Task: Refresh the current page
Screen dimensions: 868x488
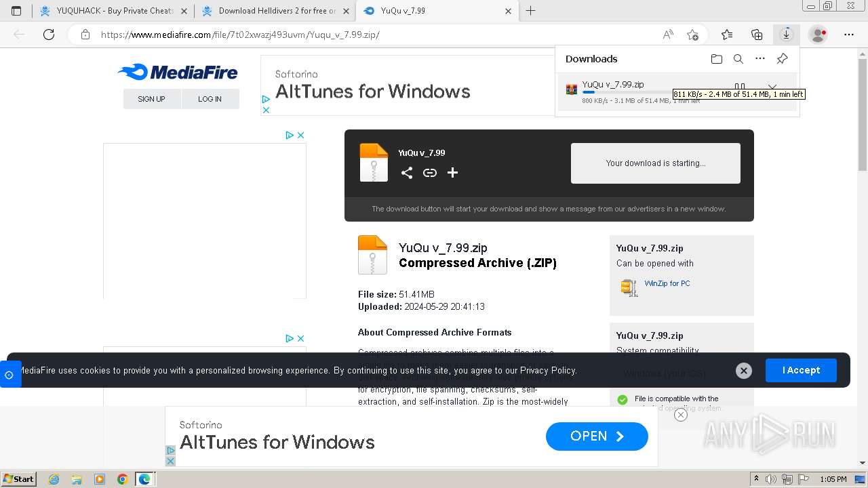Action: click(49, 35)
